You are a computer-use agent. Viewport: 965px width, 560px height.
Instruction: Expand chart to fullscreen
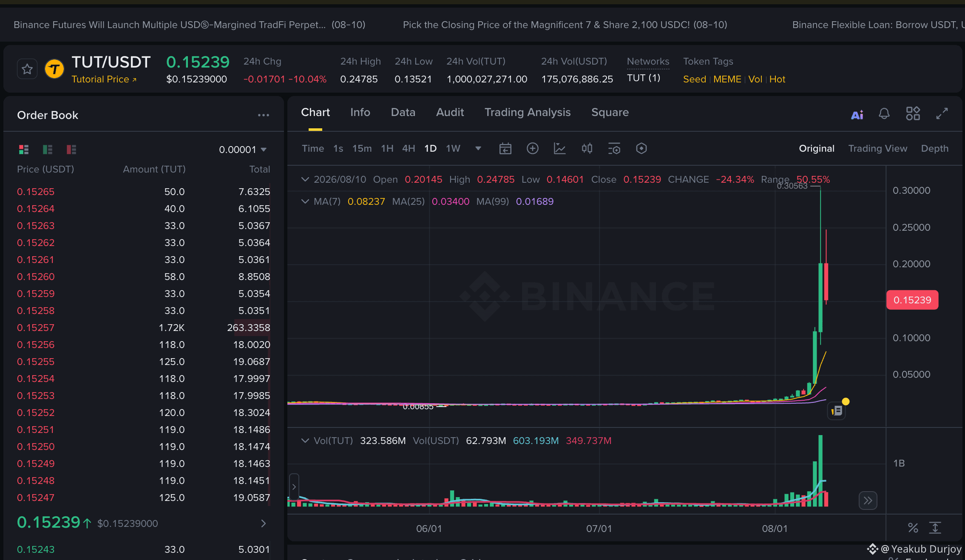coord(942,114)
